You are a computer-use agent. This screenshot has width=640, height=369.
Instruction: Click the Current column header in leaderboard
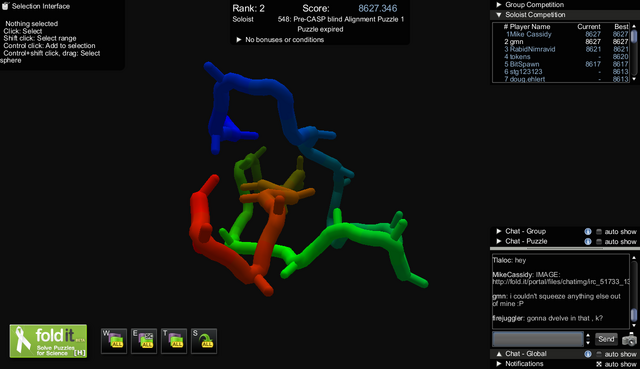(x=589, y=27)
